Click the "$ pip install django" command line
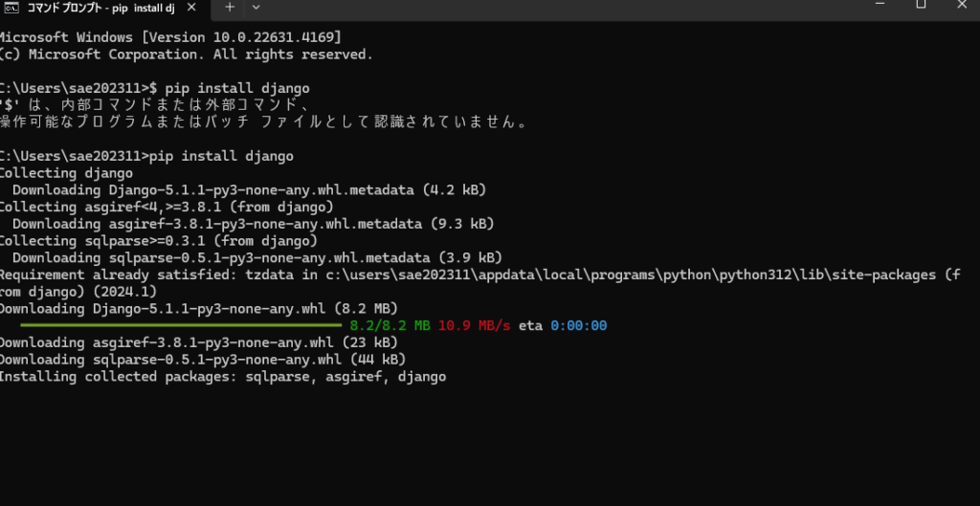This screenshot has height=506, width=980. [x=155, y=88]
